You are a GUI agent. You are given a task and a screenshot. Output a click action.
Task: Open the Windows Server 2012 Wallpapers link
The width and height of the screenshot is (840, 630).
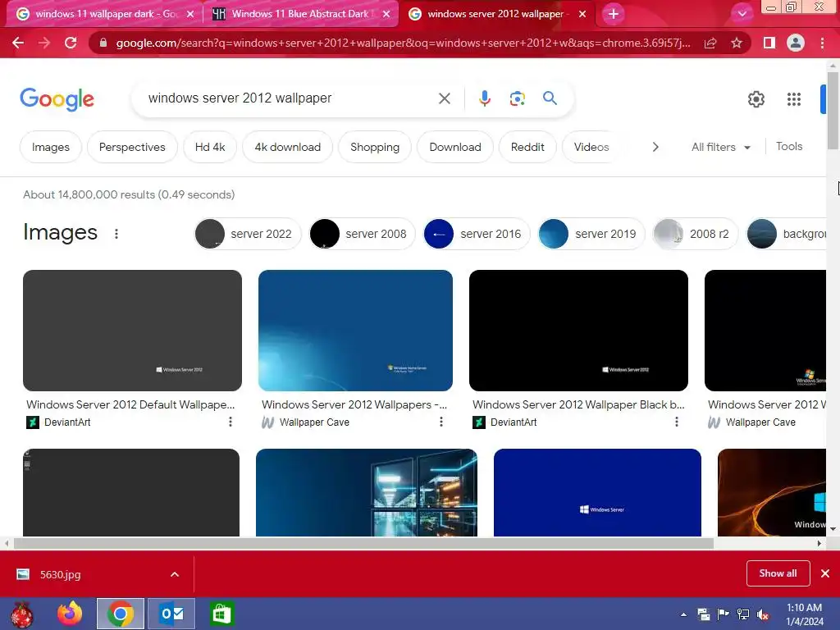(354, 404)
